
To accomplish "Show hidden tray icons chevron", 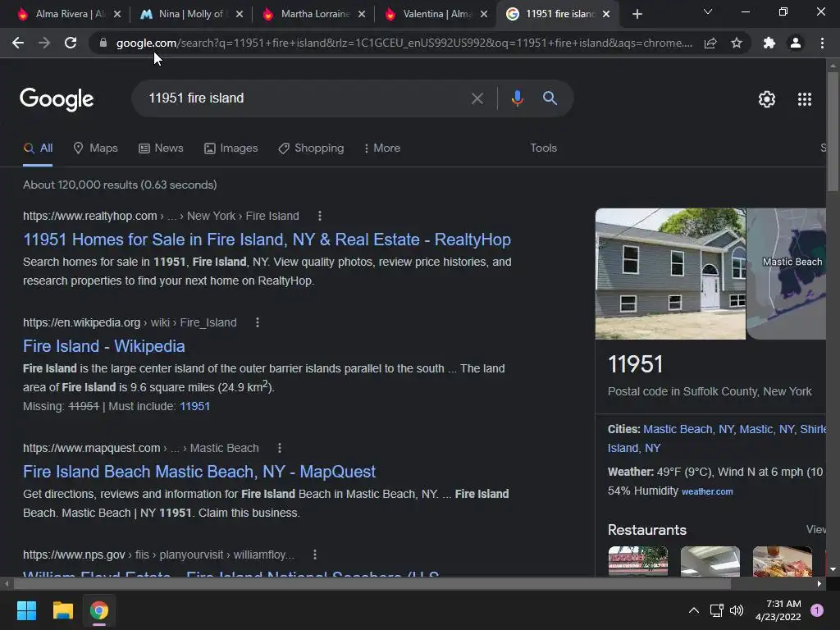I will [694, 610].
